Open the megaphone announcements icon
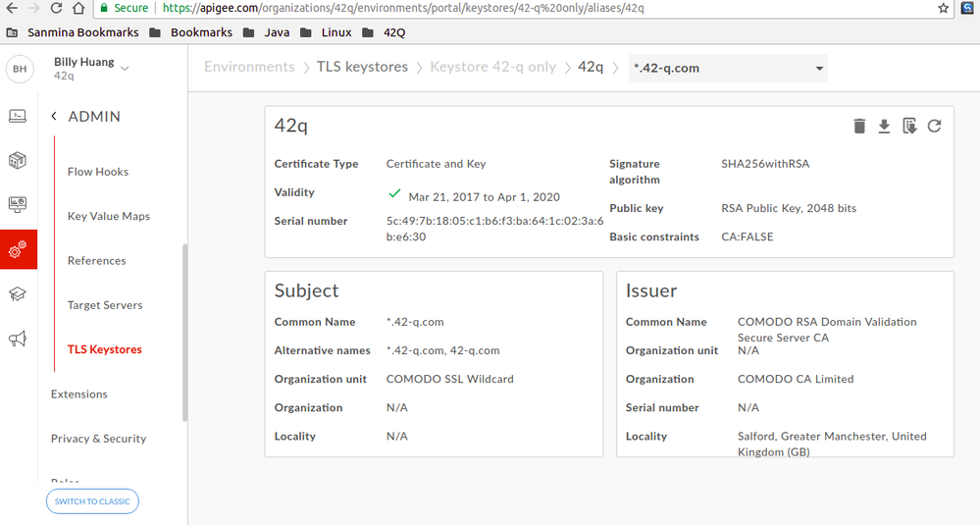This screenshot has width=980, height=525. 18,339
